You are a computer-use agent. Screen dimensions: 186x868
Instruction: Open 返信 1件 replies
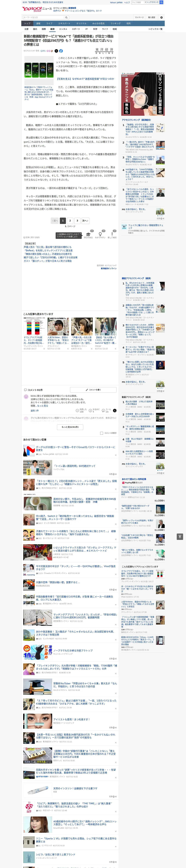[34, 410]
